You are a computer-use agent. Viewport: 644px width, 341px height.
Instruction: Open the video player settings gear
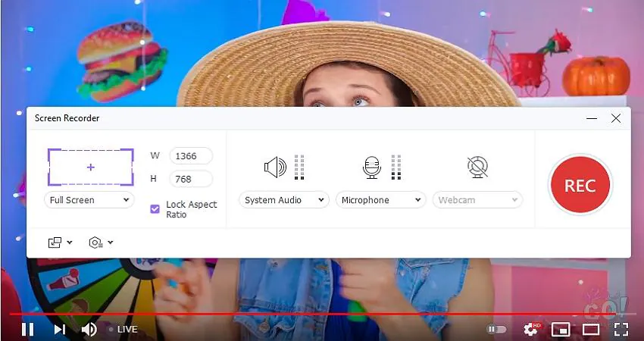coord(531,329)
